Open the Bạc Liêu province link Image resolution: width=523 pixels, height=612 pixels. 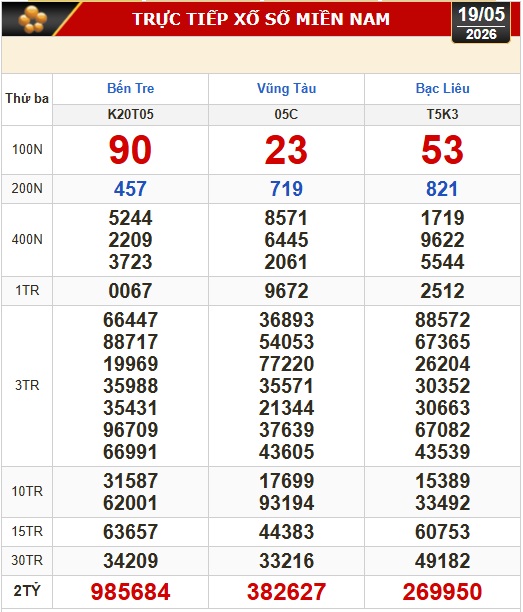443,89
